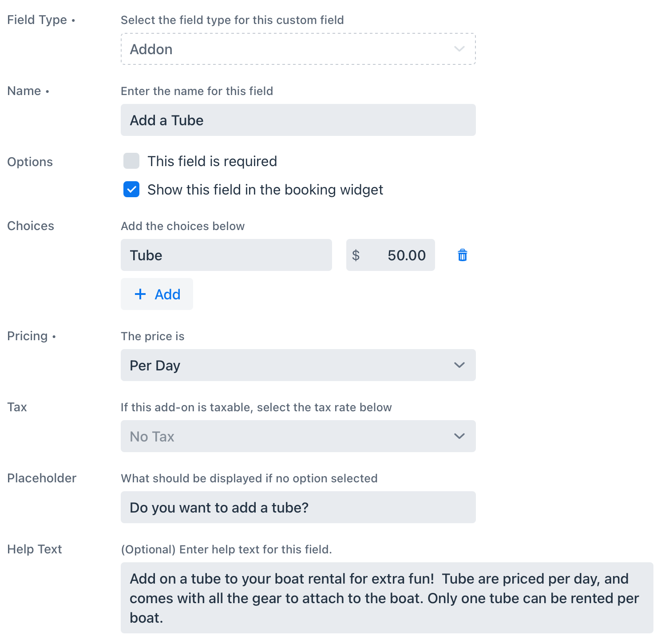Click the No Tax dropdown chevron
The height and width of the screenshot is (644, 665).
point(459,436)
